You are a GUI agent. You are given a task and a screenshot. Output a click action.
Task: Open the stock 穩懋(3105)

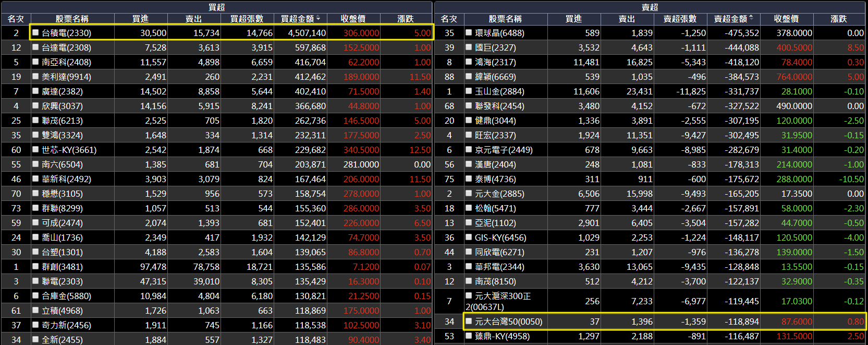pyautogui.click(x=62, y=194)
